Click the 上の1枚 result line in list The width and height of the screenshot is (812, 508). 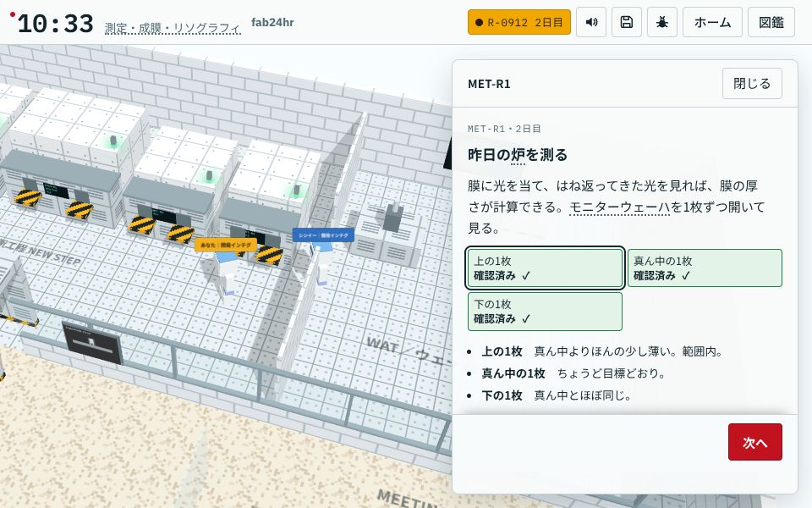tap(601, 351)
